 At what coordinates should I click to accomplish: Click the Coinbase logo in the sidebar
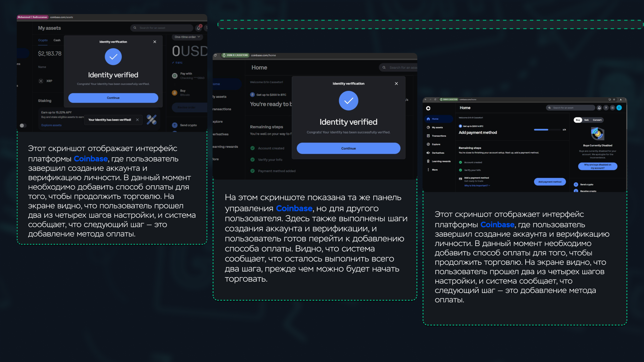428,108
